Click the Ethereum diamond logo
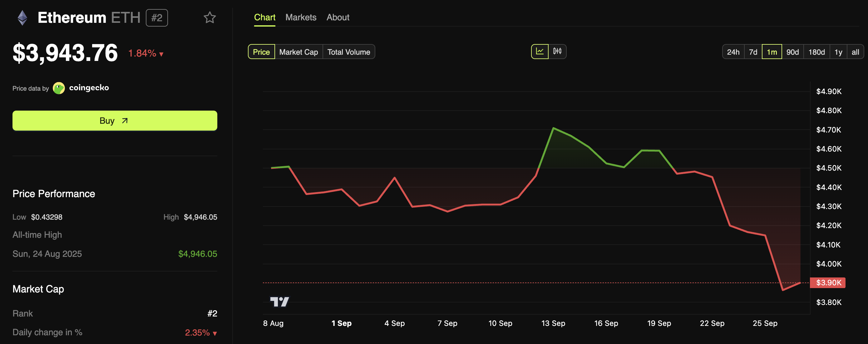 coord(22,18)
